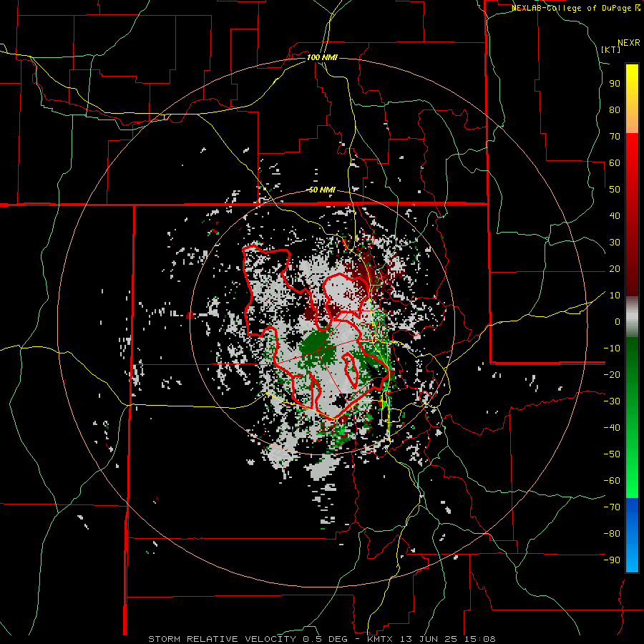Select the positive 10 scale label
The height and width of the screenshot is (644, 644).
coord(615,296)
